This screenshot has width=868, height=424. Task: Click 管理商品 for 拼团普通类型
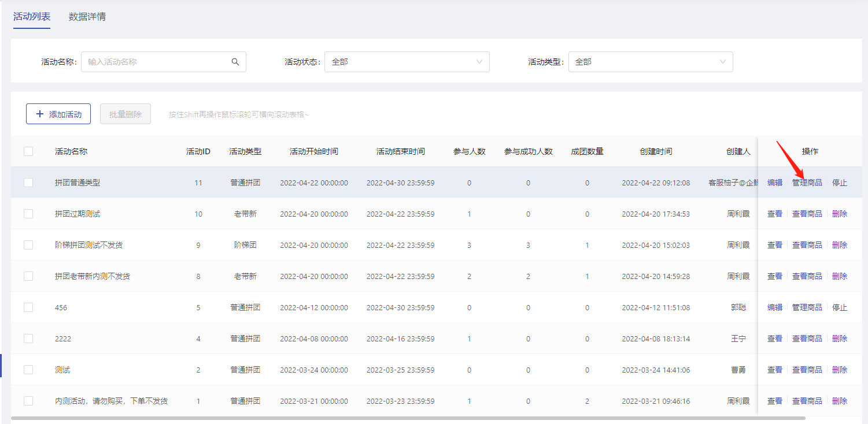coord(807,183)
